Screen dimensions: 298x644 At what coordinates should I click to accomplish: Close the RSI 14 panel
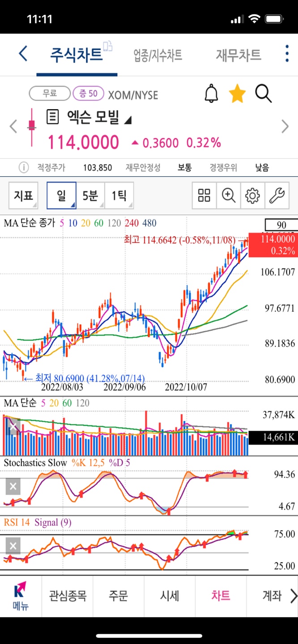[x=13, y=546]
